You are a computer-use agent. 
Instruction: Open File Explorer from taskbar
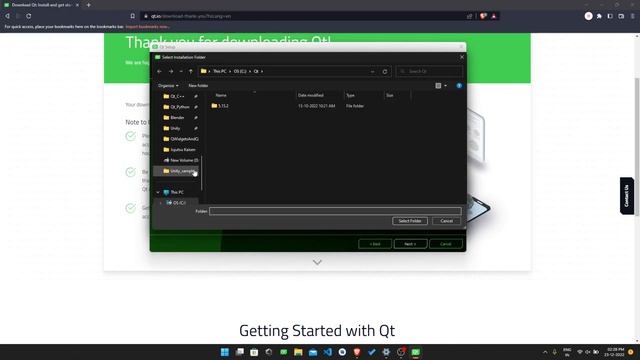click(x=298, y=352)
